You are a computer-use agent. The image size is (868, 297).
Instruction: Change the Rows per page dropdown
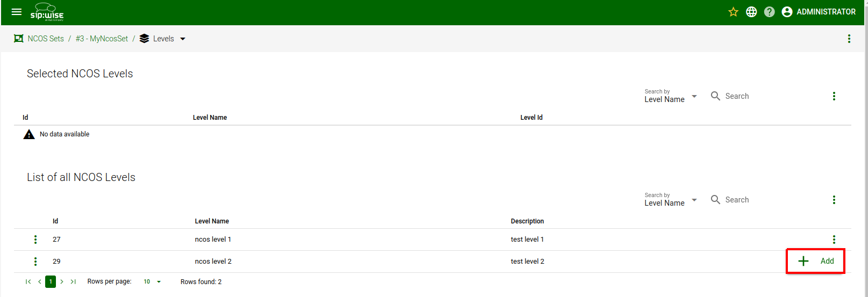[152, 281]
